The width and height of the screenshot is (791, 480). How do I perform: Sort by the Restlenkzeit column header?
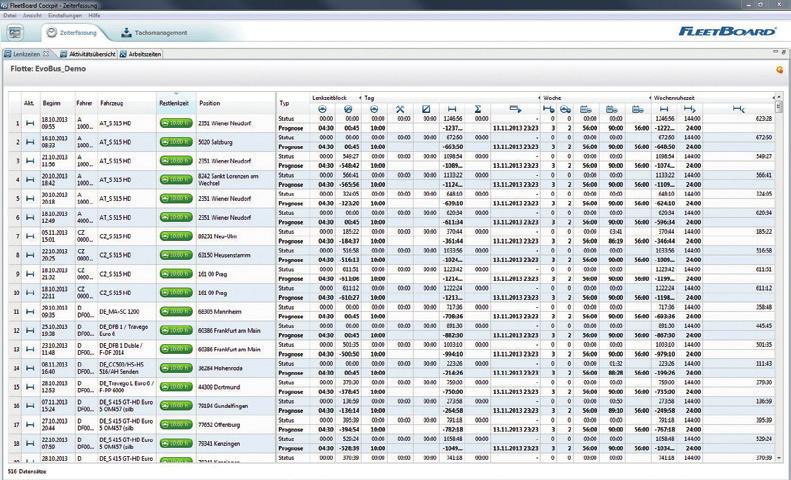pos(176,103)
